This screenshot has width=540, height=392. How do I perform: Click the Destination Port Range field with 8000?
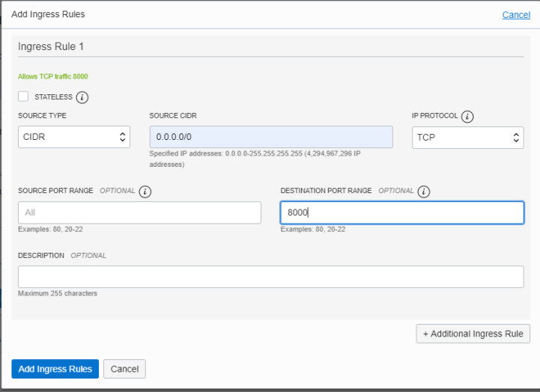401,212
